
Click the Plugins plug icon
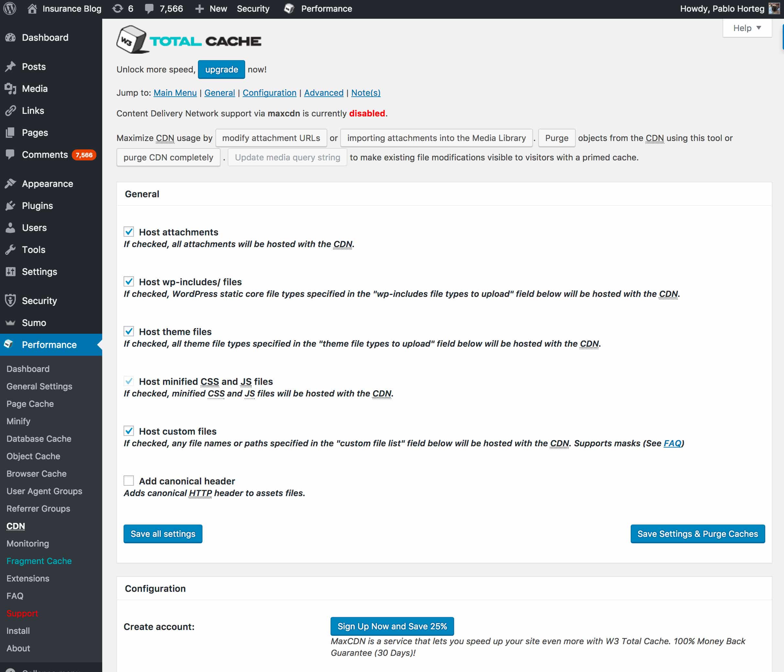pos(11,205)
